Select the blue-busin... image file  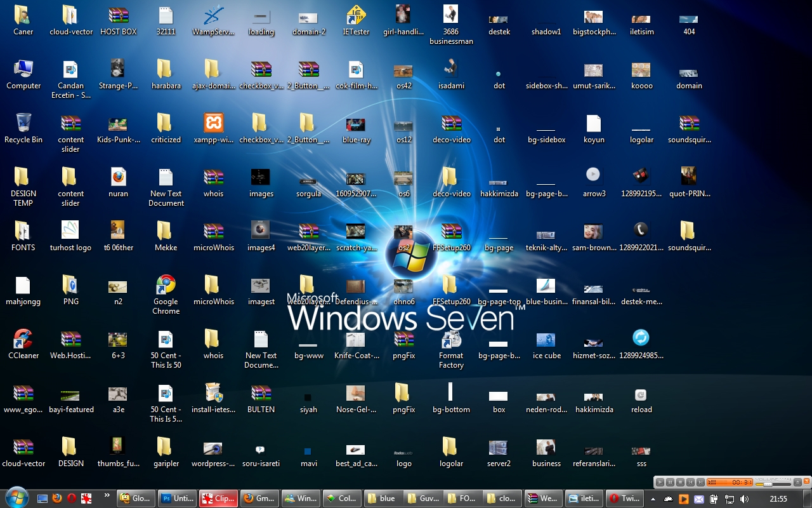coord(546,291)
